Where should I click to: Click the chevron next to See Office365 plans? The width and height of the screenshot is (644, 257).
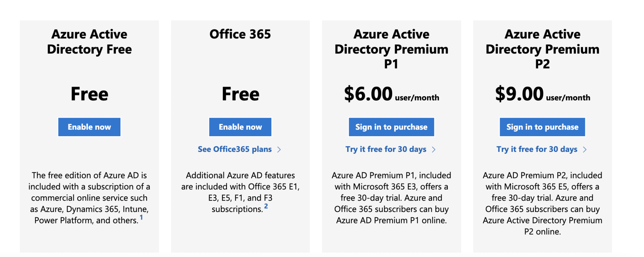point(280,150)
